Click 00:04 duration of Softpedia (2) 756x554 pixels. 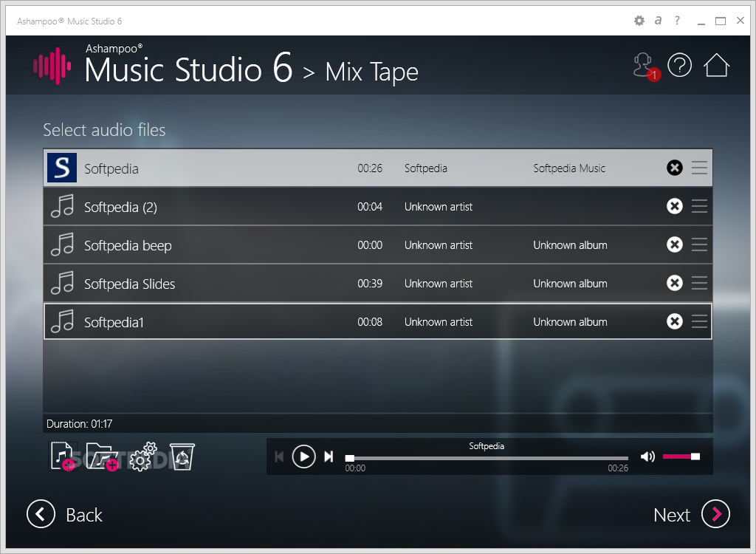coord(370,207)
